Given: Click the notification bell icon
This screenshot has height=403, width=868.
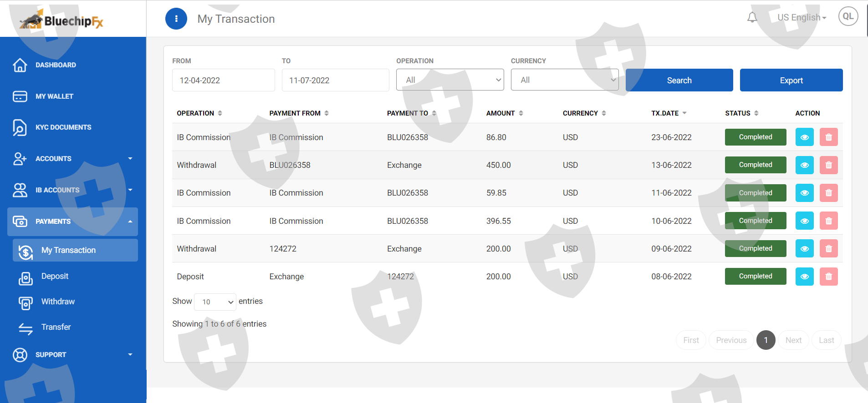Looking at the screenshot, I should (752, 18).
